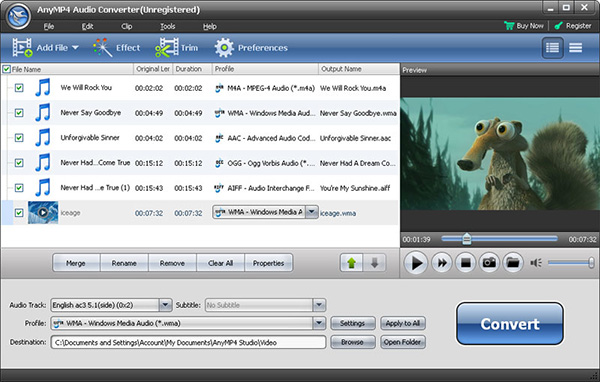Click the OGG profile icon for Never Had...Come True
Screen dimensions: 600x382
(219, 163)
